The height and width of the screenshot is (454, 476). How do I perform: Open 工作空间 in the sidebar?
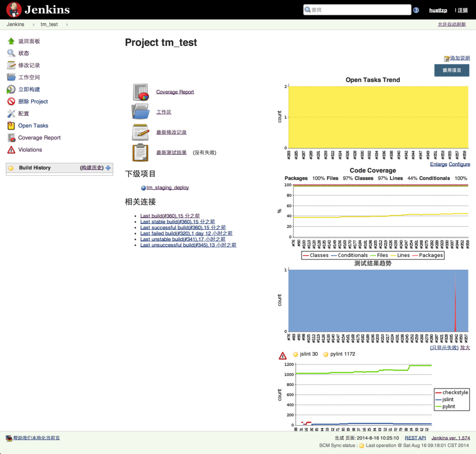click(x=29, y=77)
